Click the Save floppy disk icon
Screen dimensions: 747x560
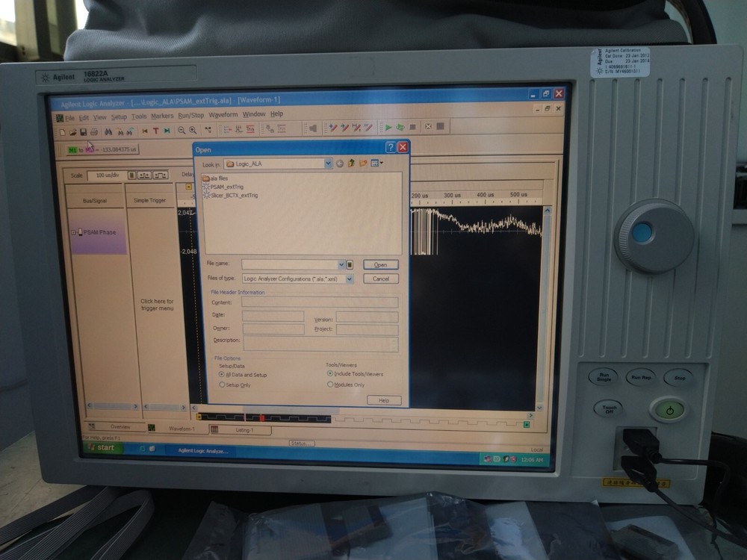pyautogui.click(x=84, y=132)
